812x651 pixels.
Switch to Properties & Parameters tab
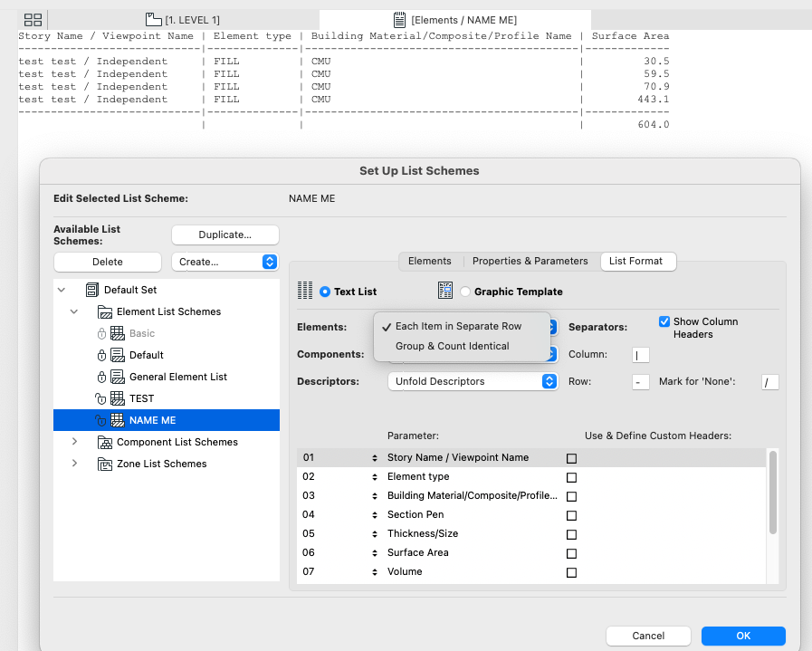click(x=530, y=261)
